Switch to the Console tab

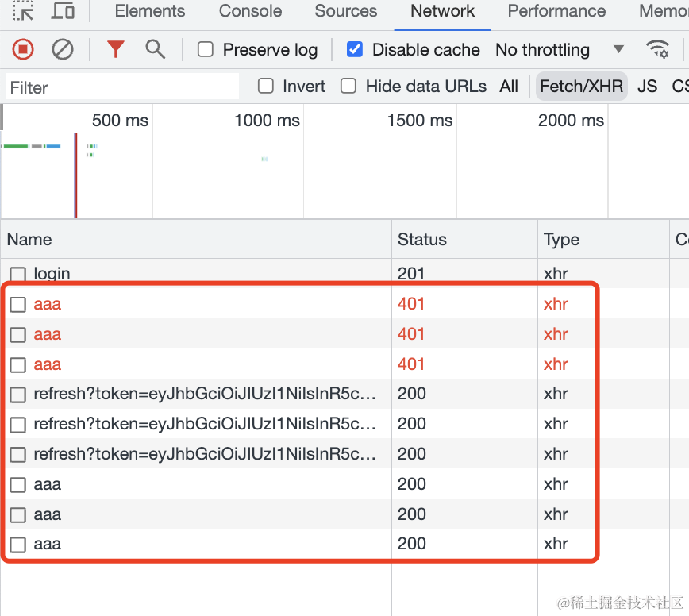tap(251, 11)
